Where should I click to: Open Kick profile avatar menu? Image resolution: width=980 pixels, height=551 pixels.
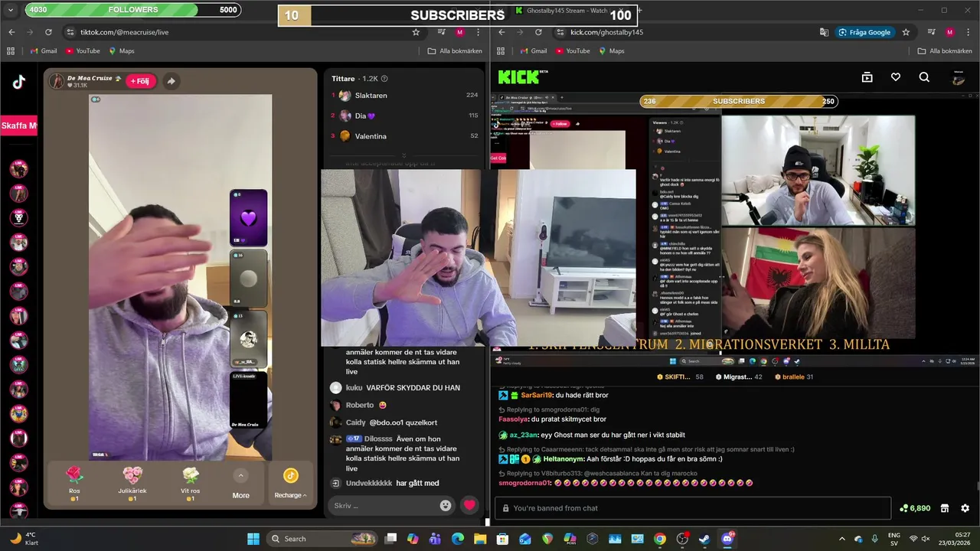[958, 77]
